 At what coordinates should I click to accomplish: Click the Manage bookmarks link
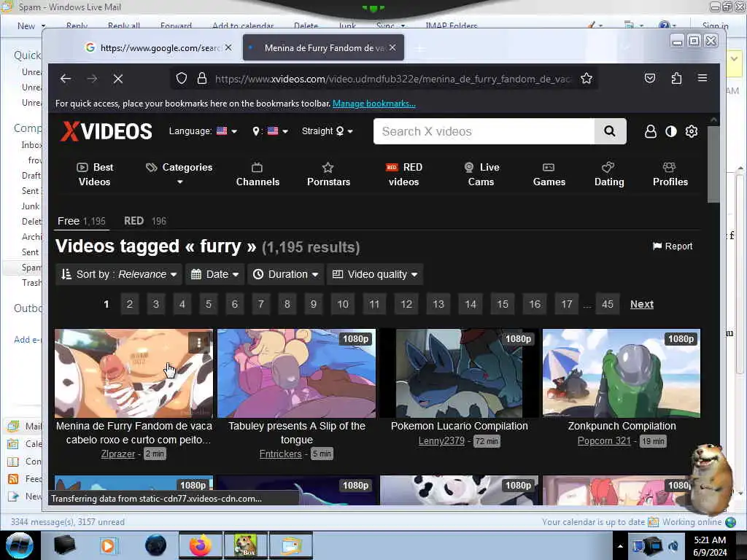(374, 104)
